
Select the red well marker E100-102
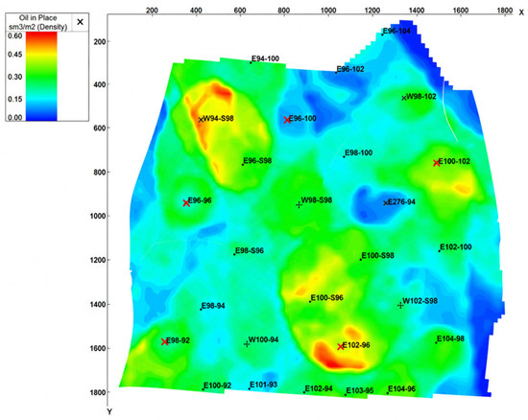[437, 163]
